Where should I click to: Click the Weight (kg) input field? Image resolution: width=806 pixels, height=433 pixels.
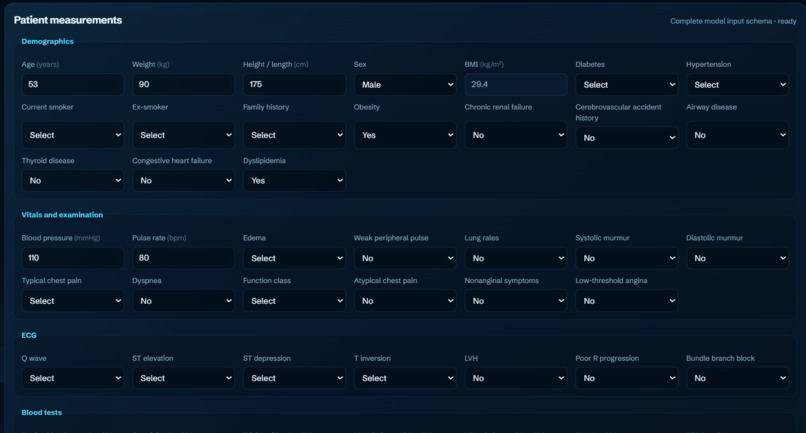(x=183, y=84)
